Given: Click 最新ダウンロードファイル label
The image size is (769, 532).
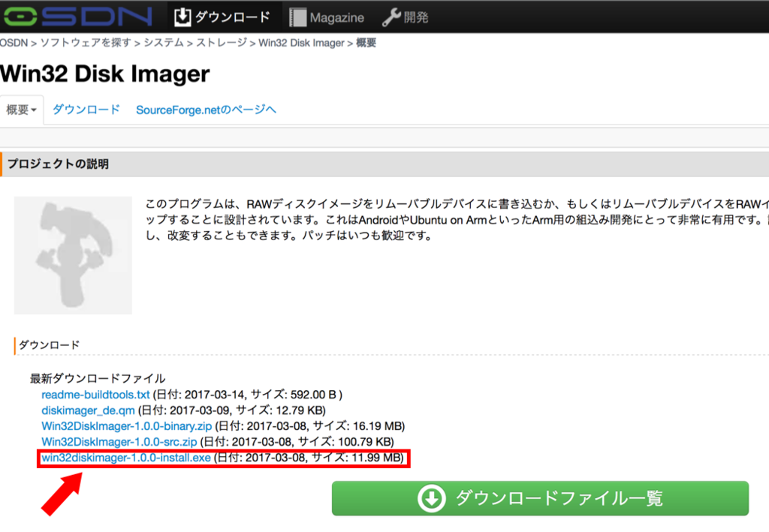Looking at the screenshot, I should point(98,378).
